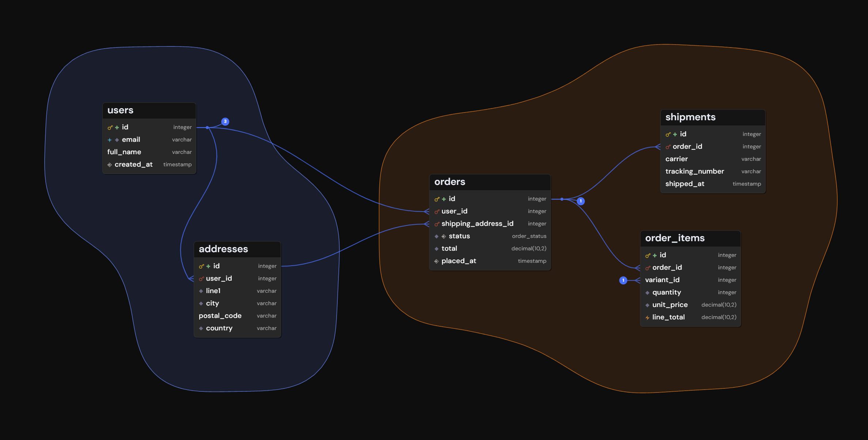Click the quantity column name in order_items
This screenshot has height=440, width=868.
point(667,292)
